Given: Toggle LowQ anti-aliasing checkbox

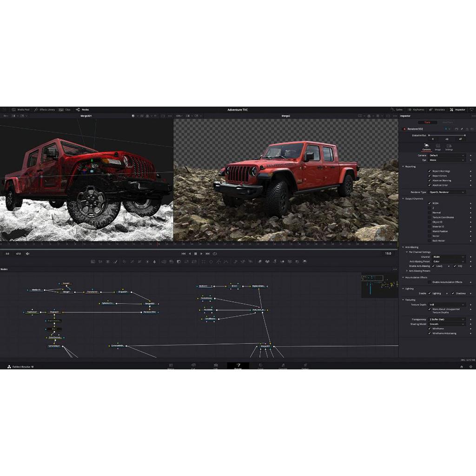Looking at the screenshot, I should pyautogui.click(x=433, y=266).
